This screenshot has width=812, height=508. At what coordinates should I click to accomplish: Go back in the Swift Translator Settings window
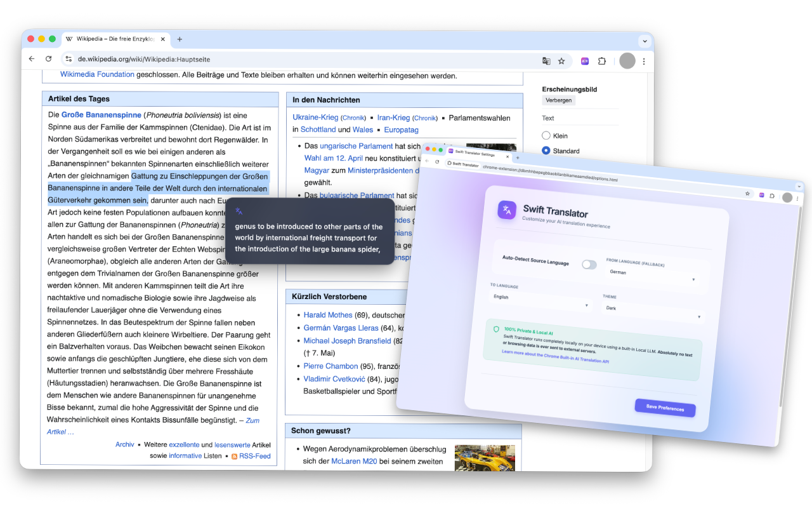[x=428, y=161]
